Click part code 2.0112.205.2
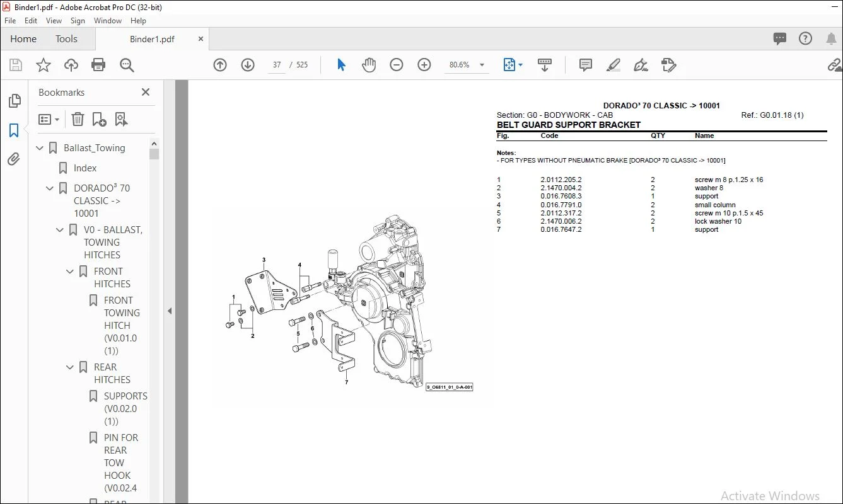843x504 pixels. 561,180
